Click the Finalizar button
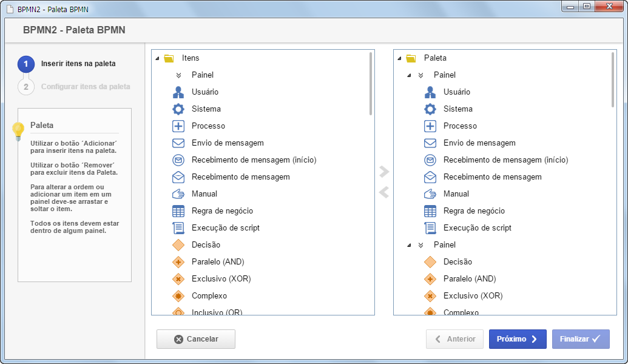The height and width of the screenshot is (364, 628). (x=581, y=339)
